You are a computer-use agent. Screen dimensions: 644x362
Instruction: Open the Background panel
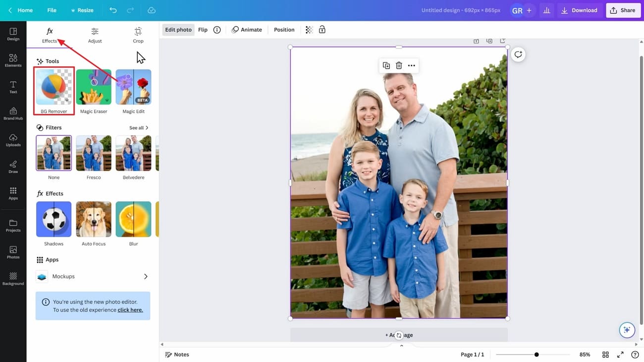13,279
